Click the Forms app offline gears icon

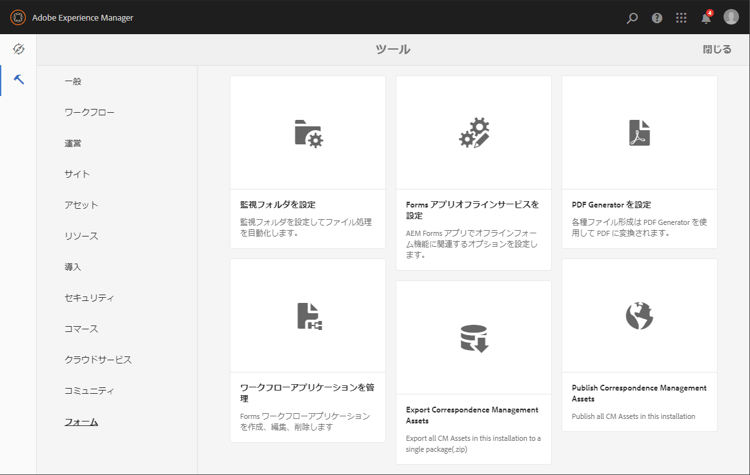point(474,133)
